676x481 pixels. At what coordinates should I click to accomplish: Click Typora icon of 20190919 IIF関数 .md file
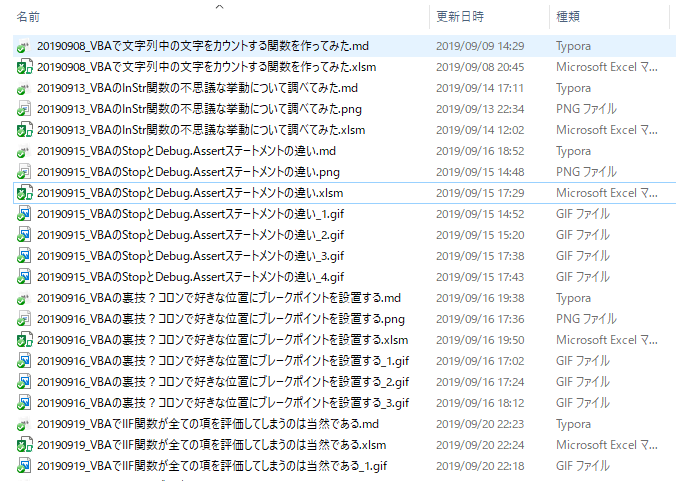pyautogui.click(x=24, y=424)
